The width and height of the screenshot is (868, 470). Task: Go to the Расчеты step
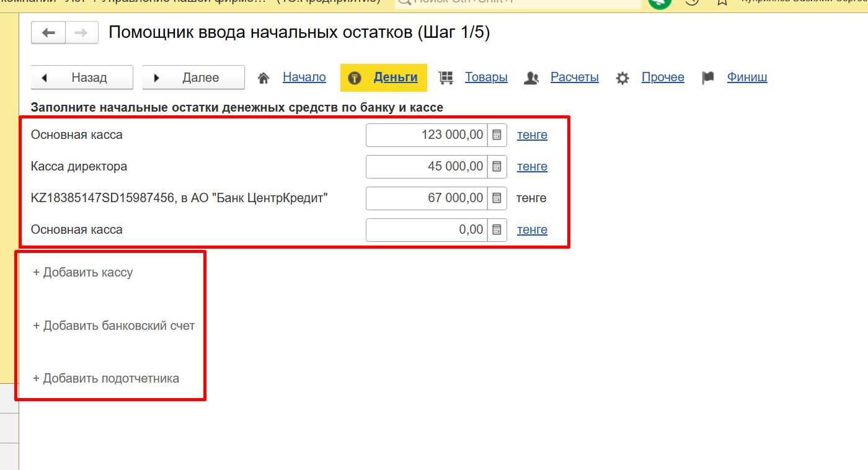[x=574, y=77]
